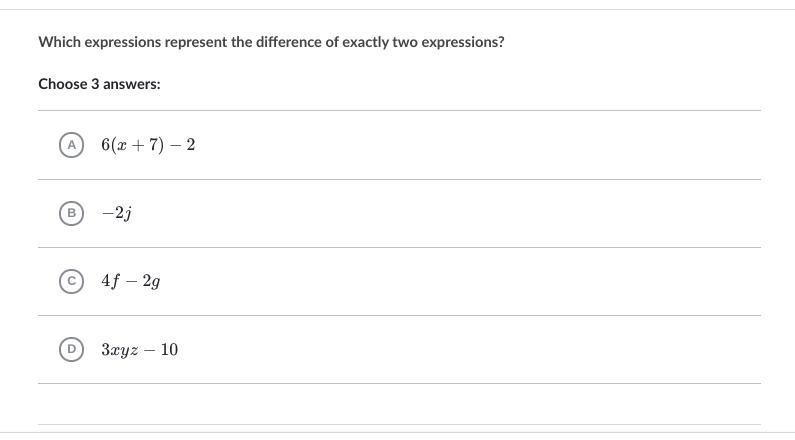Screen dimensions: 795x440
Task: Select the circle labeled A
Action: (71, 145)
